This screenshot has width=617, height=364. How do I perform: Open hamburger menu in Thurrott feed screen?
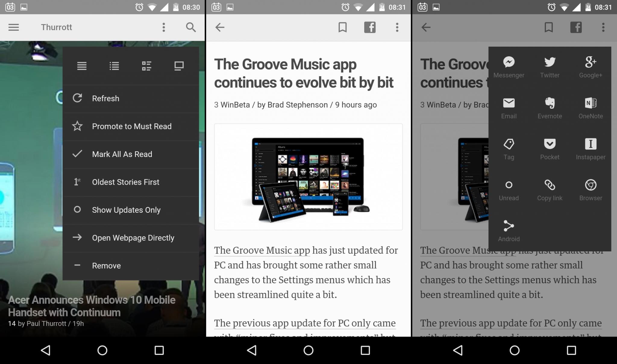(14, 27)
